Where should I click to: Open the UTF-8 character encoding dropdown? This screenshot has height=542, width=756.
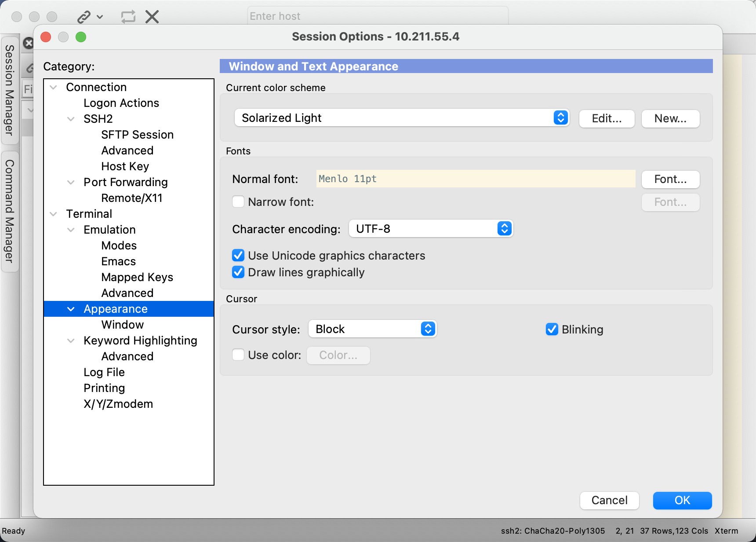(504, 228)
